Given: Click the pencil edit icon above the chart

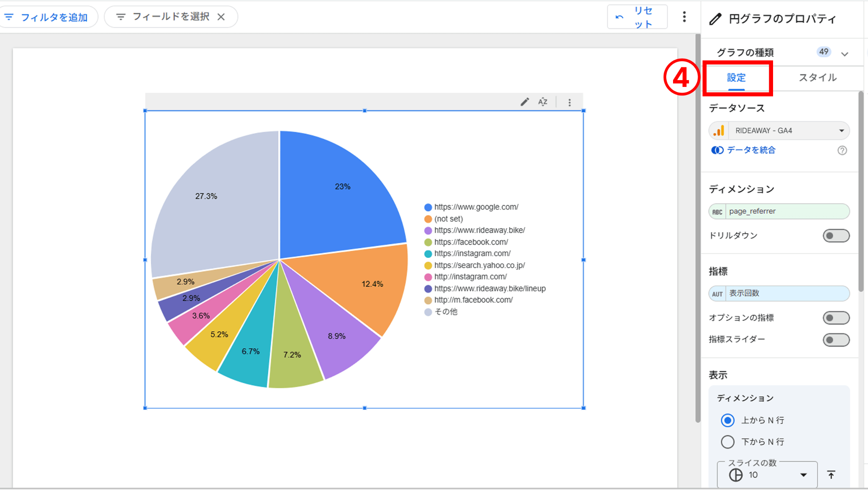Looking at the screenshot, I should pos(525,102).
